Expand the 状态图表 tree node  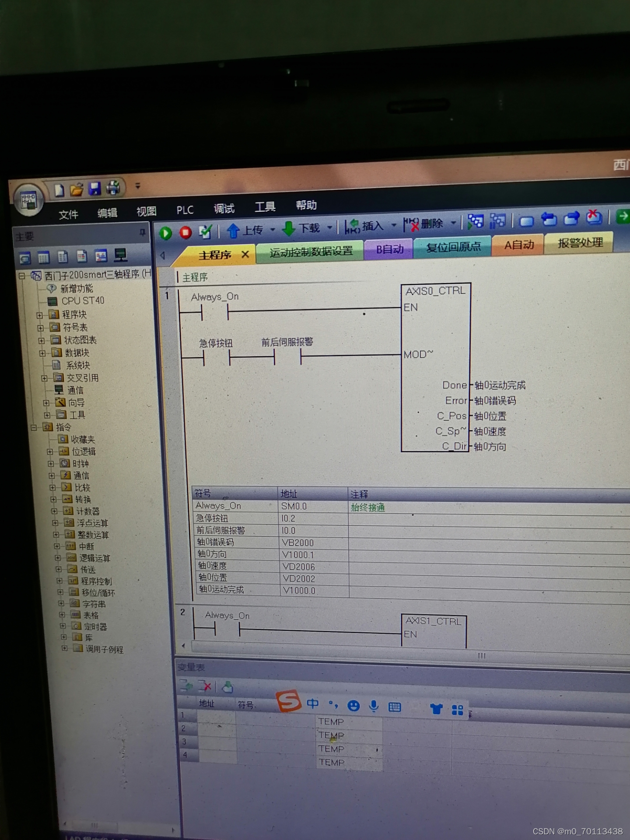point(42,340)
